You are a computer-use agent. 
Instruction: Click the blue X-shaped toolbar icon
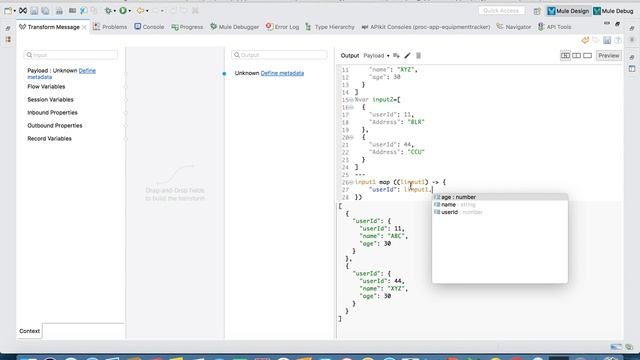click(83, 11)
